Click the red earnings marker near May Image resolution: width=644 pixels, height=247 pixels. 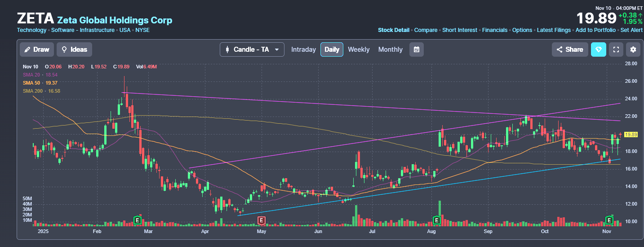coord(261,220)
